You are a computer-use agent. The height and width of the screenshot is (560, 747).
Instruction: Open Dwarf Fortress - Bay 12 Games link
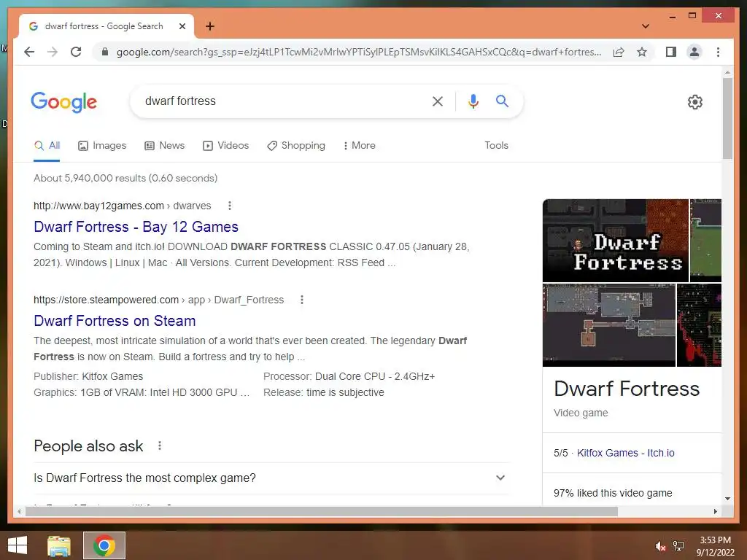[136, 227]
